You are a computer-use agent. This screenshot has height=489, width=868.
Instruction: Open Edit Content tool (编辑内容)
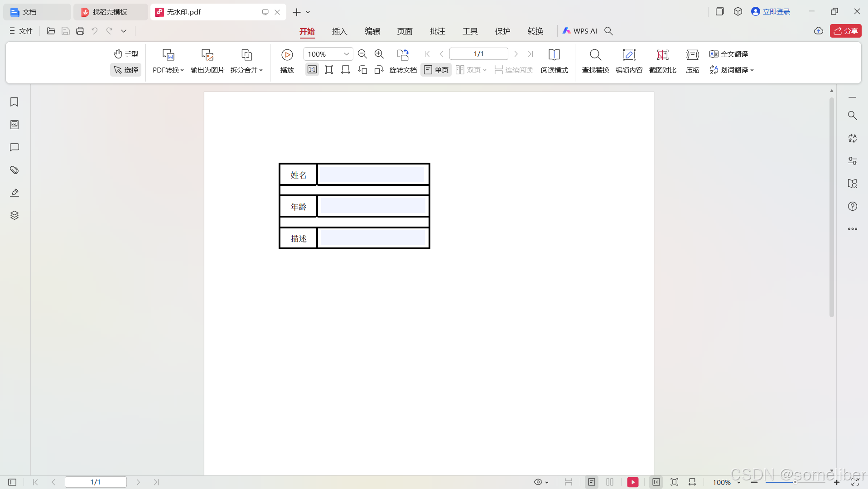click(629, 61)
